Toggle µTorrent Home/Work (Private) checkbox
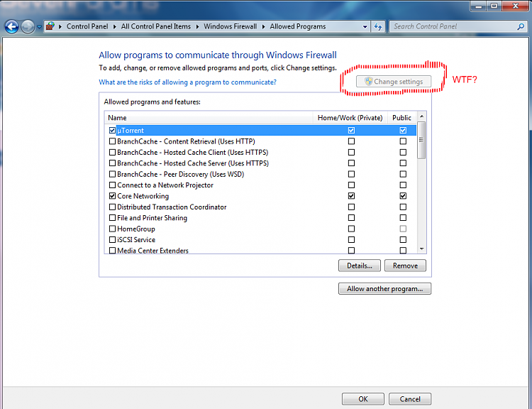The height and width of the screenshot is (409, 532). (351, 131)
